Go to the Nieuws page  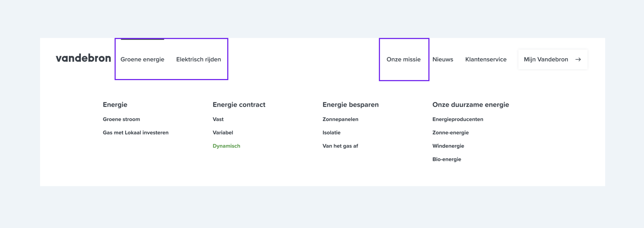point(443,59)
